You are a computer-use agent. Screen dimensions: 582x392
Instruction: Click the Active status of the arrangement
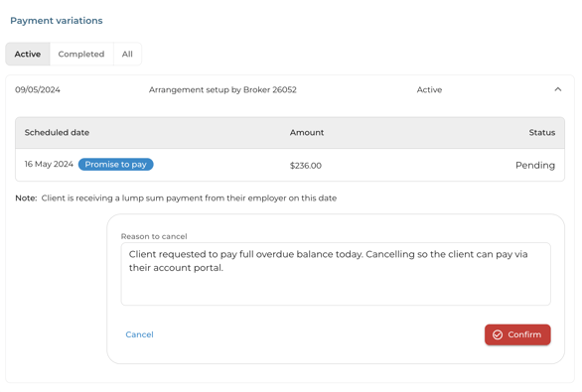click(x=429, y=89)
